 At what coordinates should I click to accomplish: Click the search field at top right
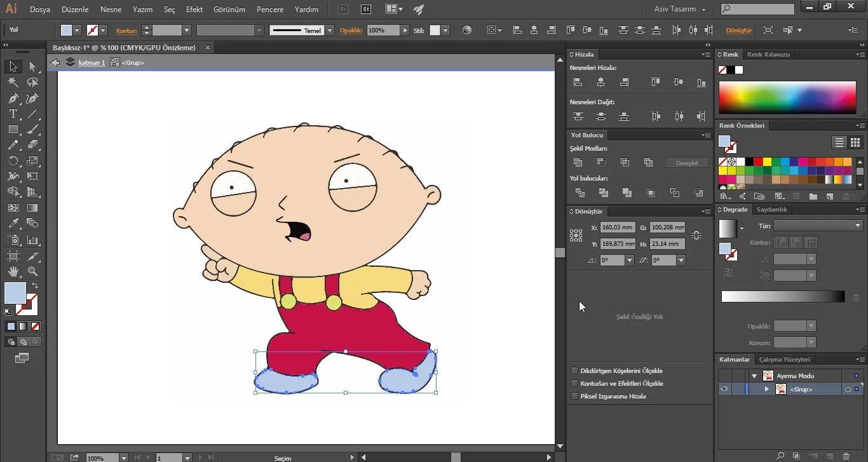[x=757, y=9]
